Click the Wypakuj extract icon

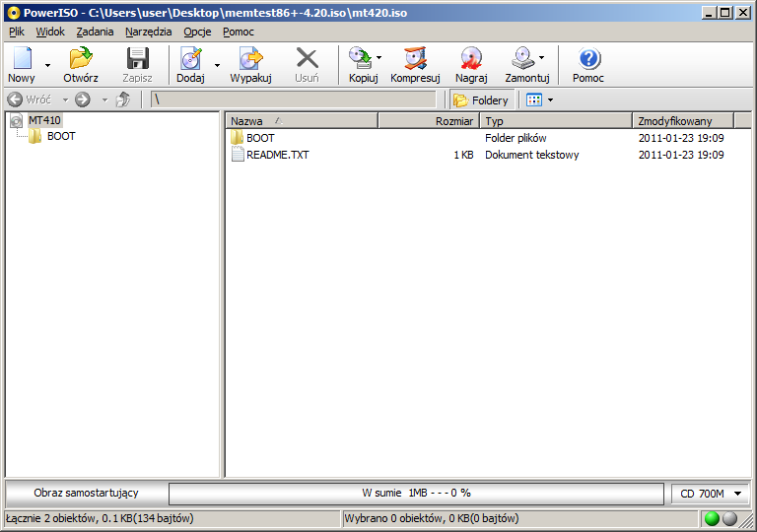(251, 58)
